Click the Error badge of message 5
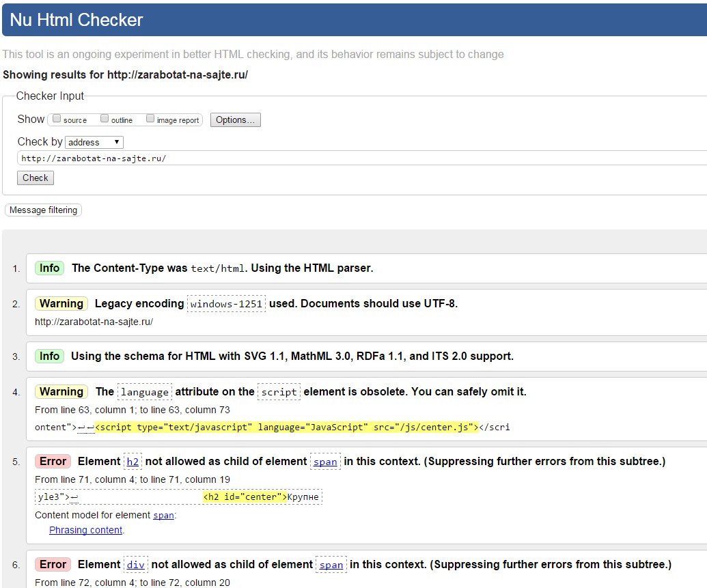Image resolution: width=707 pixels, height=588 pixels. 53,461
